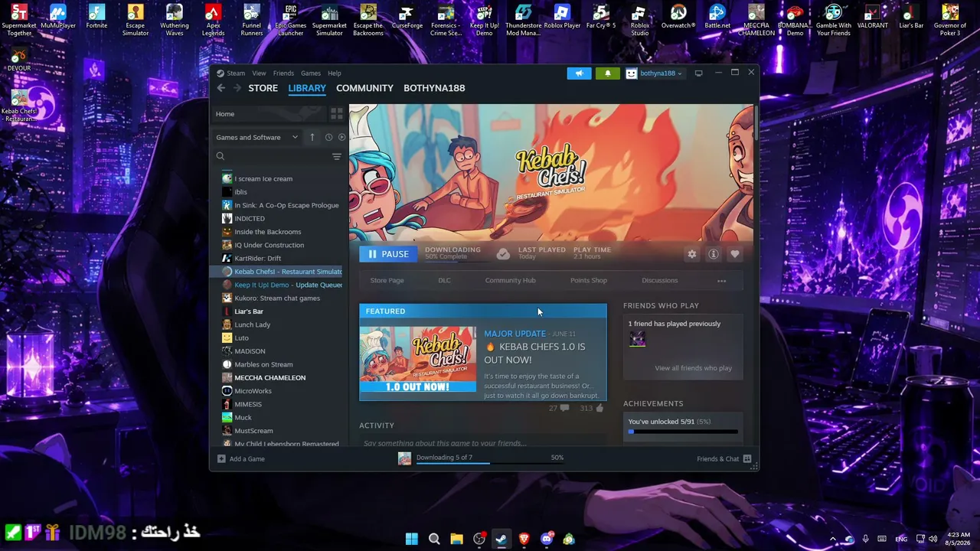Click the friend avatar under Friends Who Play

tap(638, 339)
